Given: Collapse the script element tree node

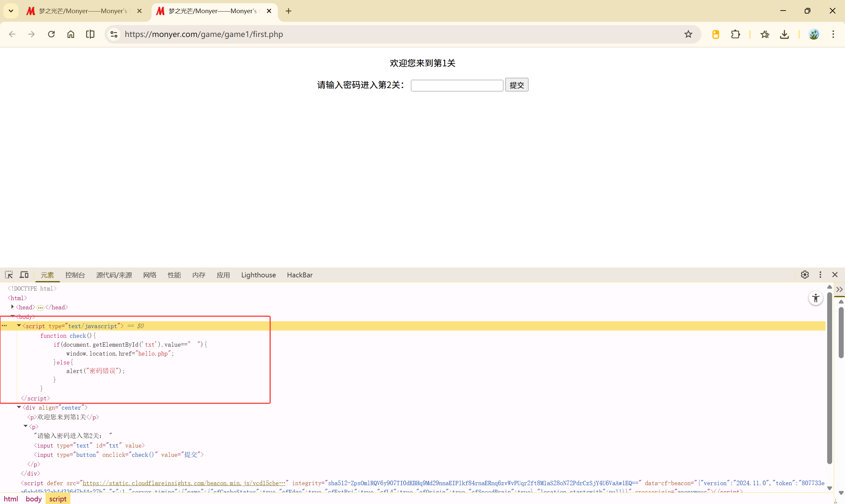Looking at the screenshot, I should (x=19, y=326).
